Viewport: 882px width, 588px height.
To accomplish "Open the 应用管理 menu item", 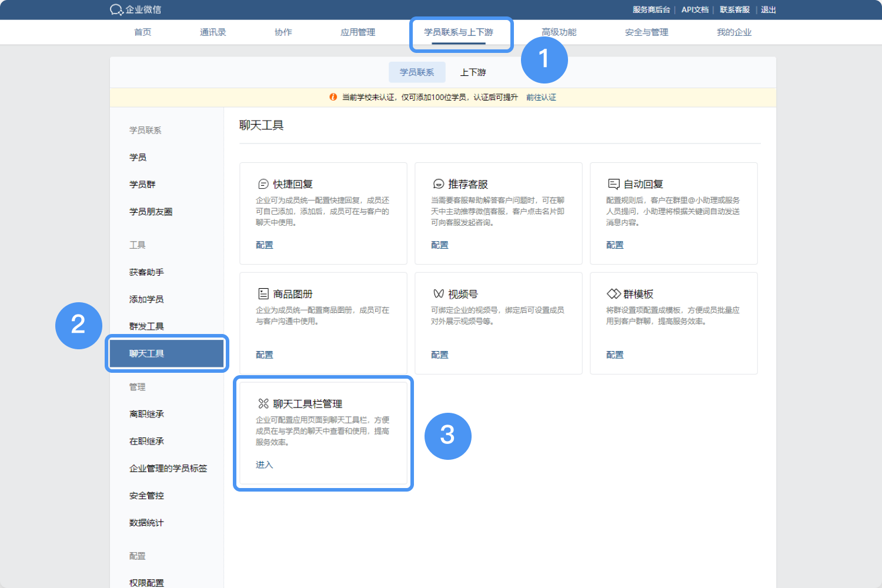I will point(358,32).
